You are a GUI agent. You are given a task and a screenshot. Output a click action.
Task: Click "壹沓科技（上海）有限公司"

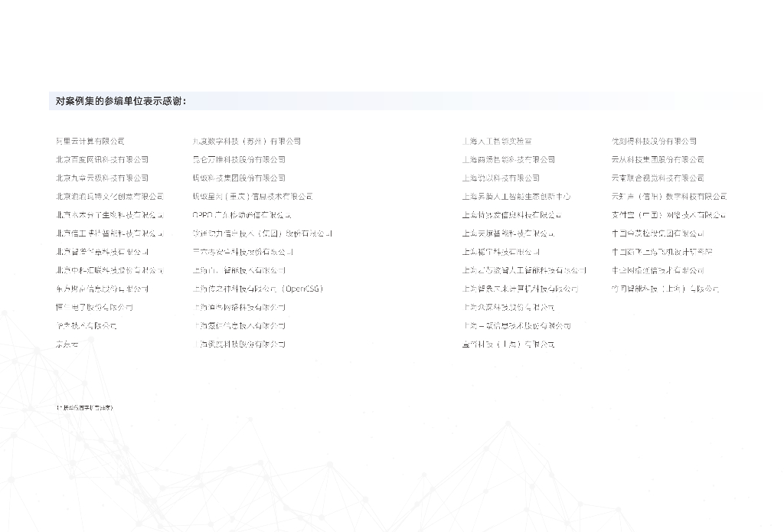(508, 344)
